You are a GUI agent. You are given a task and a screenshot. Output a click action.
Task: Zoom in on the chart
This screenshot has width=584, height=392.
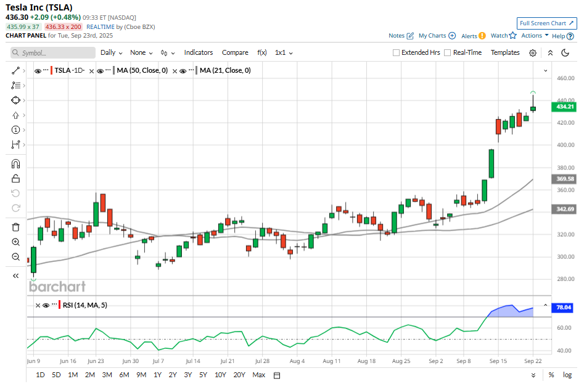coord(15,242)
